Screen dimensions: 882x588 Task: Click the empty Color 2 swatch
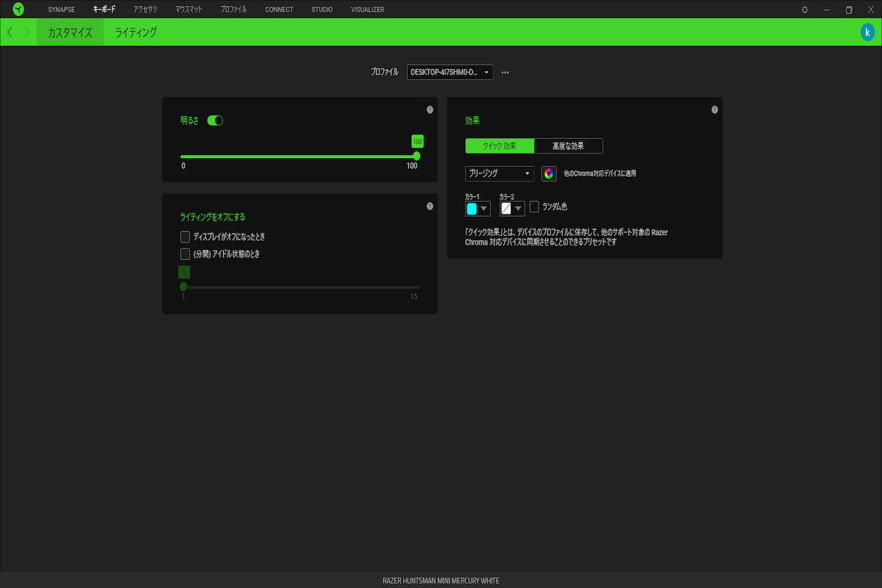pos(506,209)
